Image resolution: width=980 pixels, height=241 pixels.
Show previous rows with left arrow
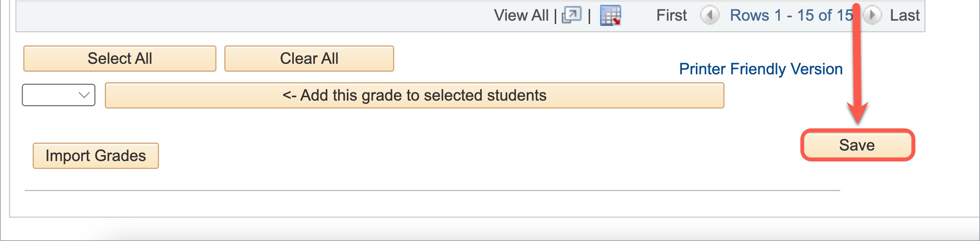click(x=709, y=16)
